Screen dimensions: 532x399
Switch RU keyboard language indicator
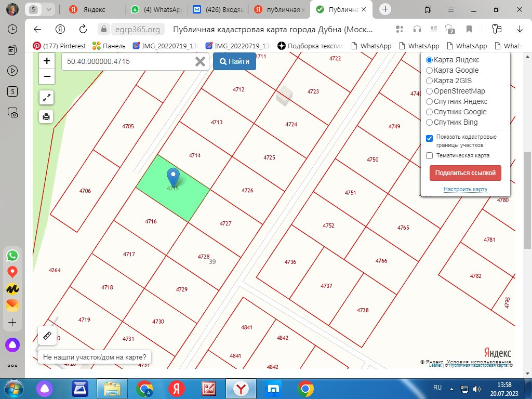click(x=437, y=388)
